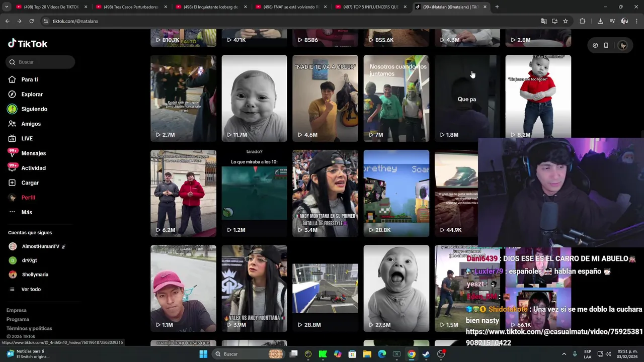Open Minecraft video with 28.8K views
Screen dimensions: 644x362
coord(396,193)
